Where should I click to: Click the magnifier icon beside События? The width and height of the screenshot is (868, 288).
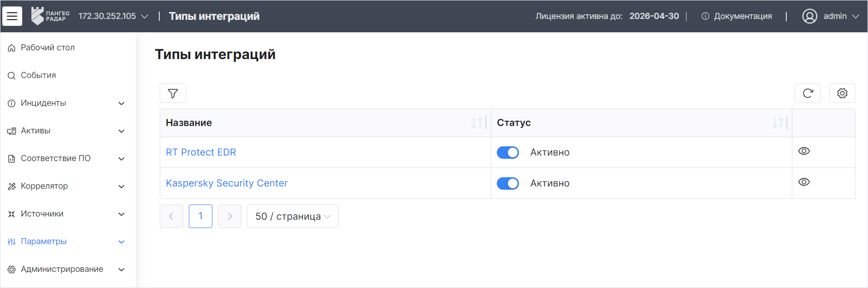pos(12,76)
